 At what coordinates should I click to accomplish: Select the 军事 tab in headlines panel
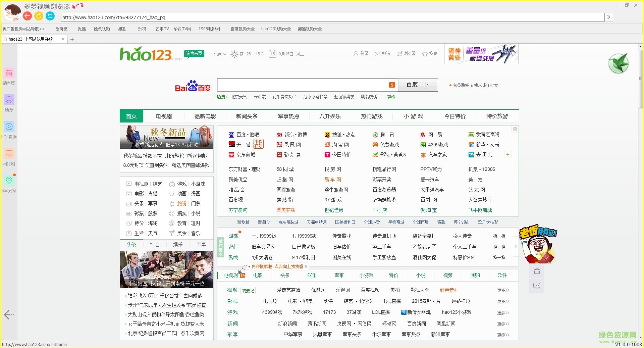201,245
